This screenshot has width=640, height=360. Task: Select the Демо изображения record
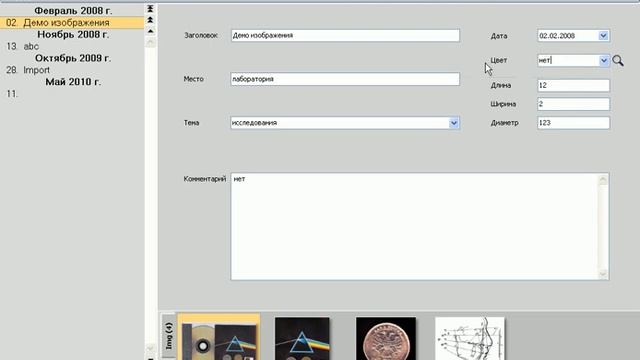(x=72, y=23)
